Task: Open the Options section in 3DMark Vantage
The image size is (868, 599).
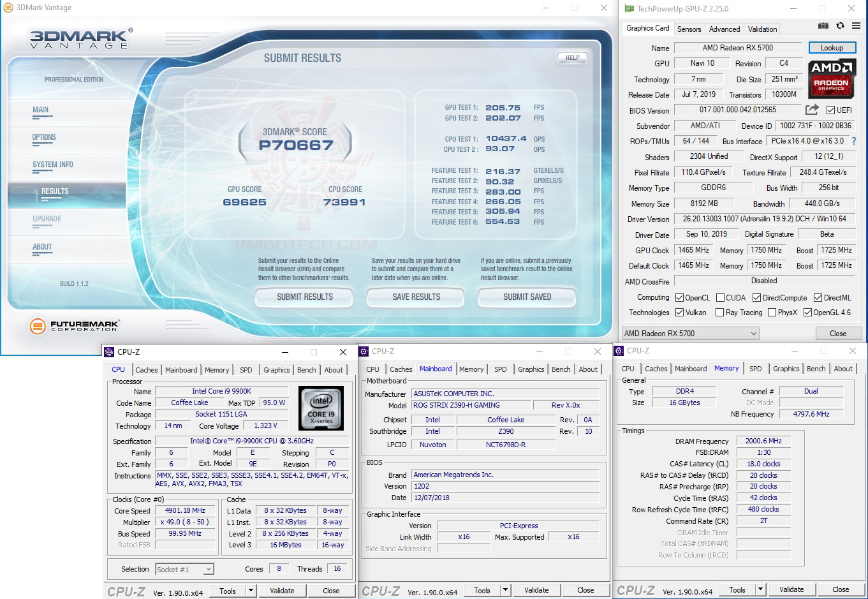Action: [x=44, y=137]
